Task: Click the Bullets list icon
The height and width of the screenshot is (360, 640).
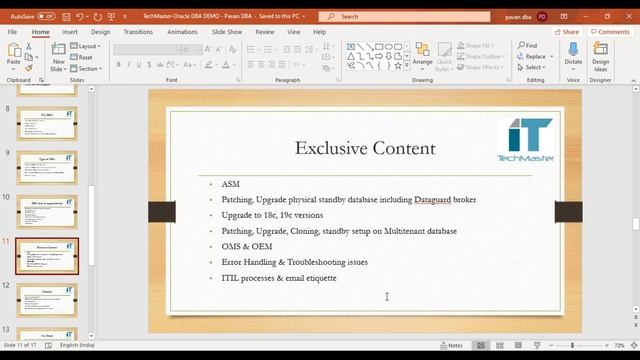Action: point(250,50)
